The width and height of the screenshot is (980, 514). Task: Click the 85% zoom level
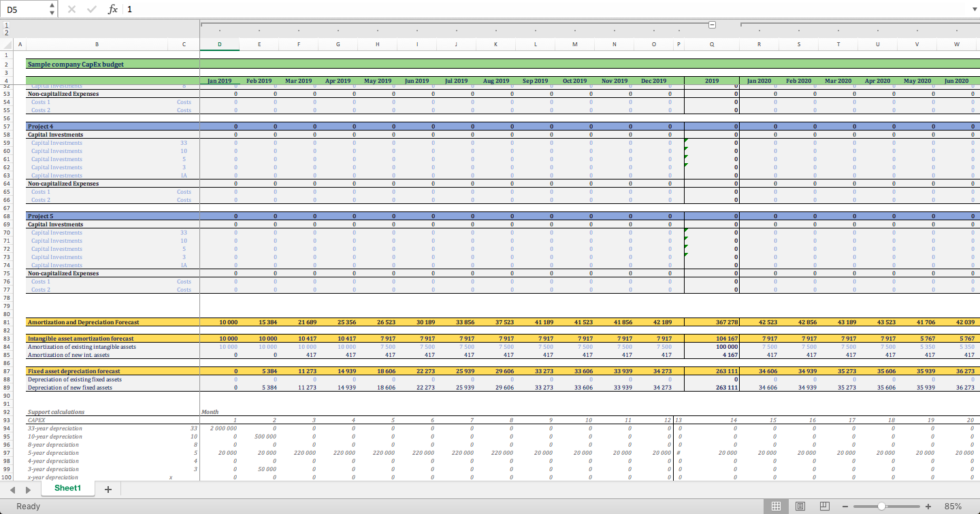tap(953, 507)
